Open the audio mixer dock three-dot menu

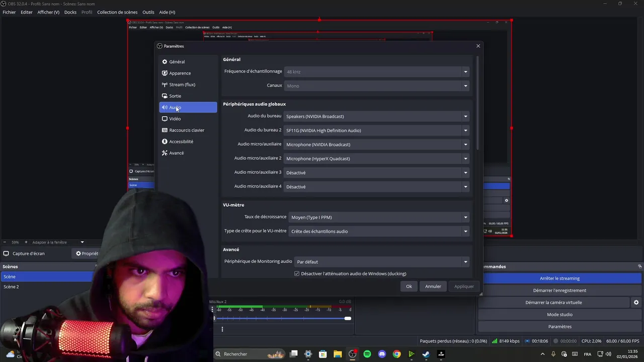click(222, 329)
